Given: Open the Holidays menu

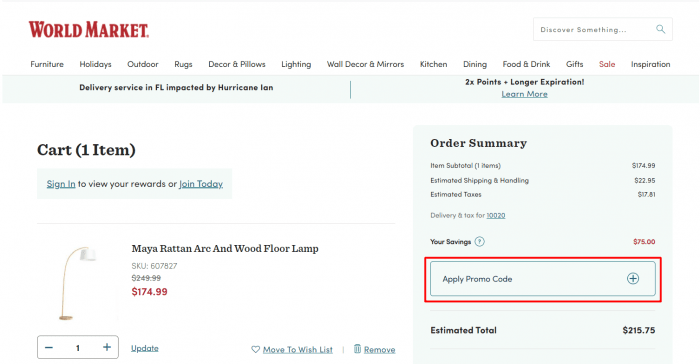Looking at the screenshot, I should click(96, 64).
